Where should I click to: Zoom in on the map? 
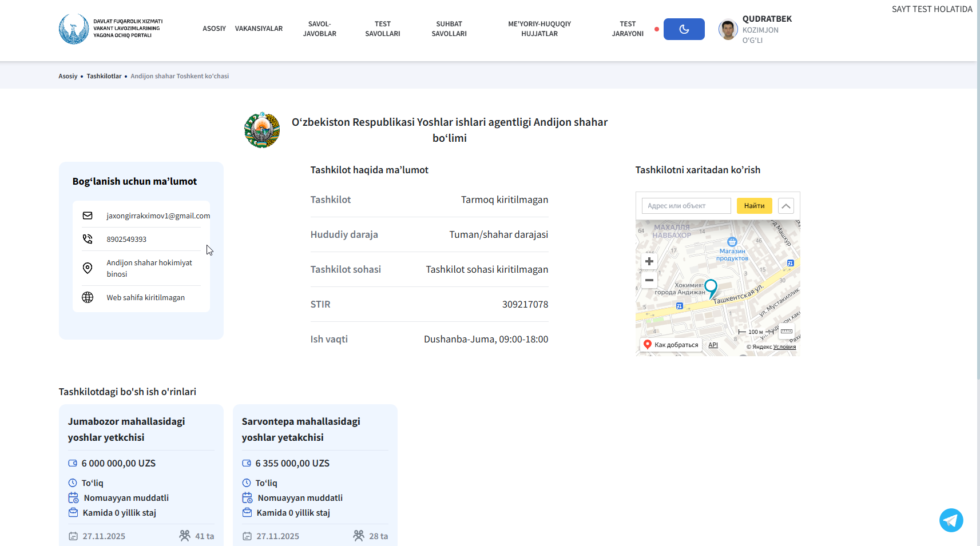click(649, 261)
